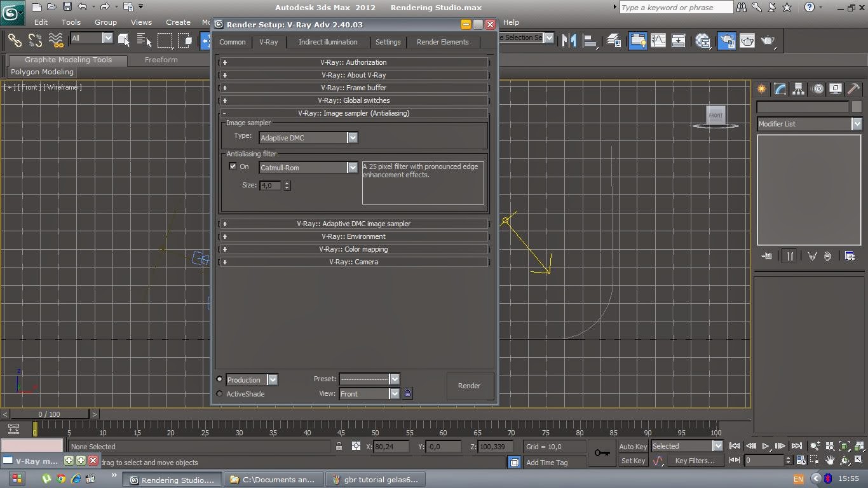
Task: Open the Create panel star icon
Action: pos(761,89)
